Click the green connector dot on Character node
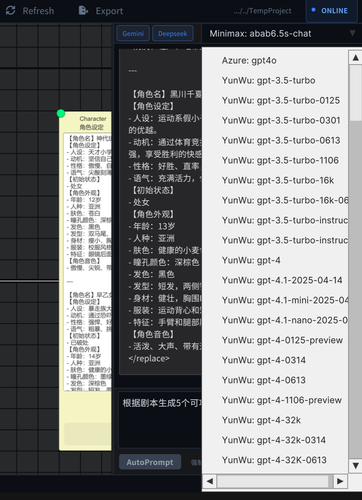362x500 pixels. (x=61, y=114)
